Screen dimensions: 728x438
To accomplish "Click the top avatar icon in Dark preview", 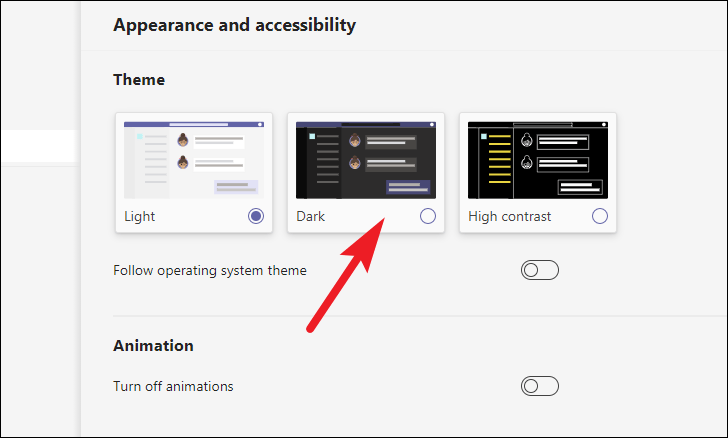I will coord(355,140).
